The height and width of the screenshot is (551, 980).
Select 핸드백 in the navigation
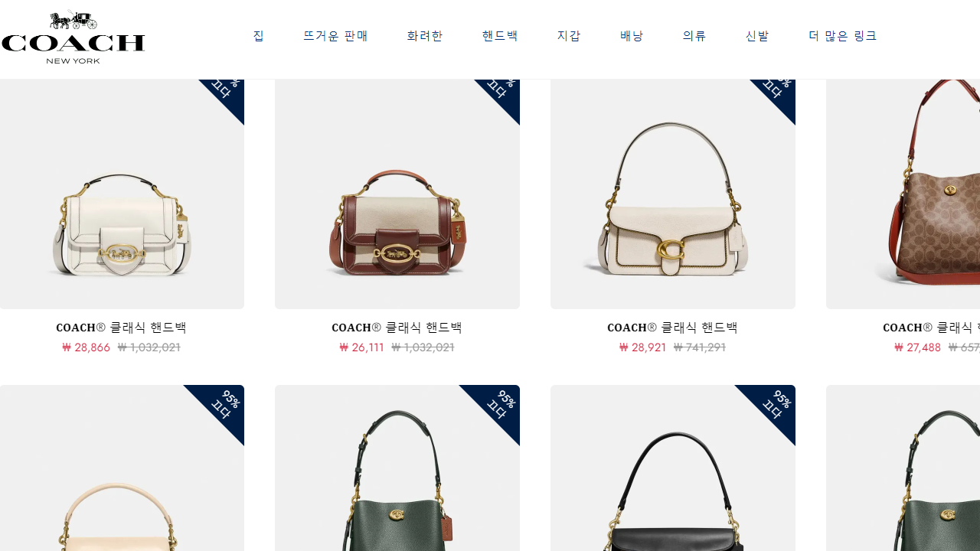pos(500,36)
